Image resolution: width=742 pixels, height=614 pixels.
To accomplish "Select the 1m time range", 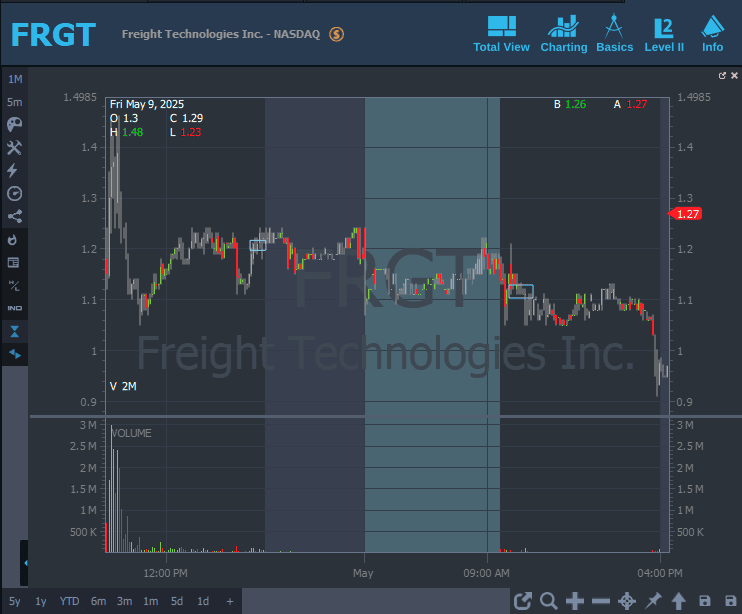I will (x=150, y=601).
